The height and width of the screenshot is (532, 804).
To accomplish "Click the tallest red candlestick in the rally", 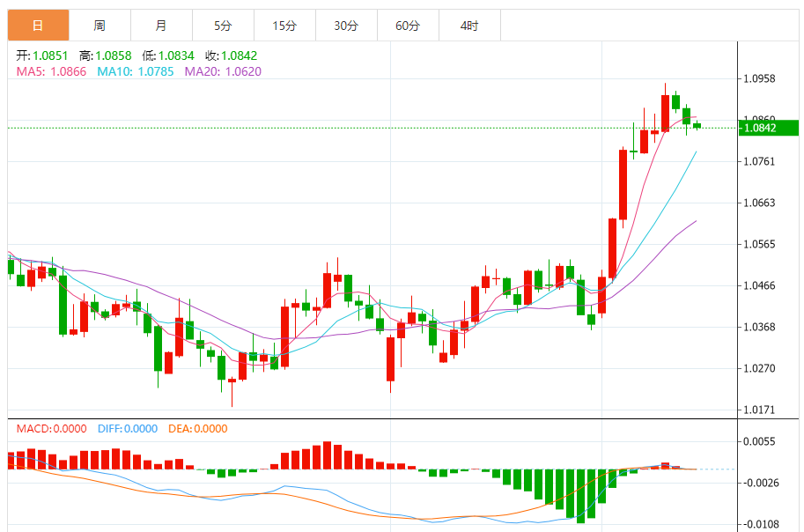I will pyautogui.click(x=623, y=185).
